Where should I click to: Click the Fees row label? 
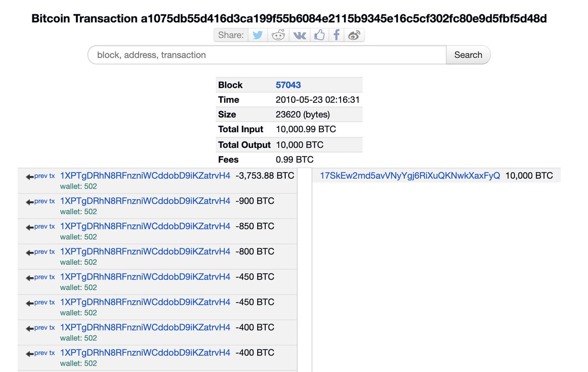[x=228, y=160]
